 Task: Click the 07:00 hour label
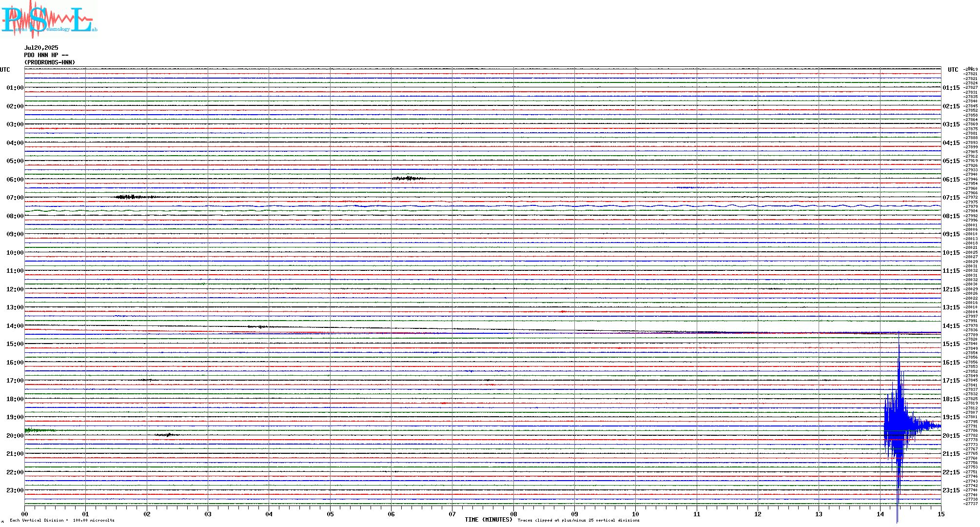15,198
